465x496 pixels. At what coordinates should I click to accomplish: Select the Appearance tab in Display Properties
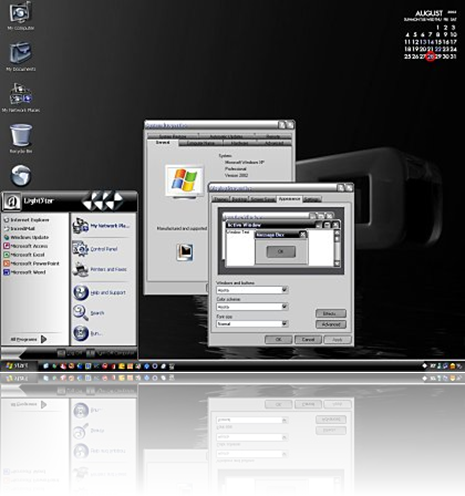(289, 199)
